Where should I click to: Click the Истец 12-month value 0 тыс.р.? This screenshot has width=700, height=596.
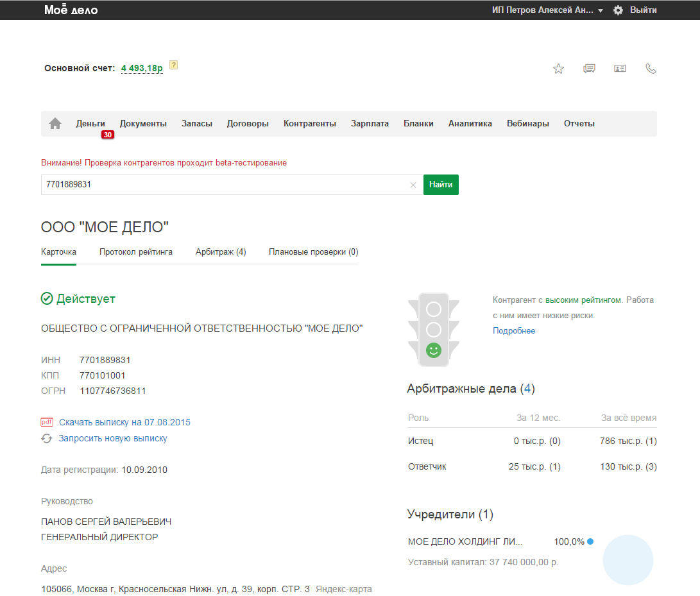[x=537, y=441]
